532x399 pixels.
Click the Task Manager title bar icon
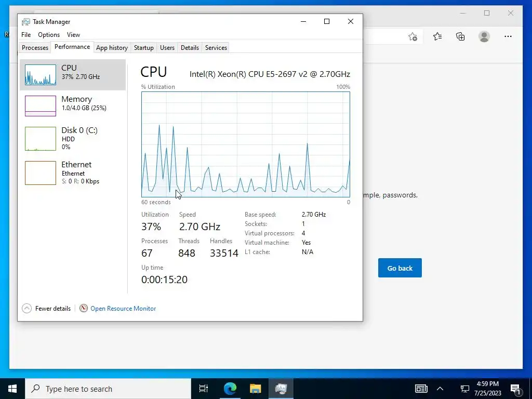(x=26, y=22)
